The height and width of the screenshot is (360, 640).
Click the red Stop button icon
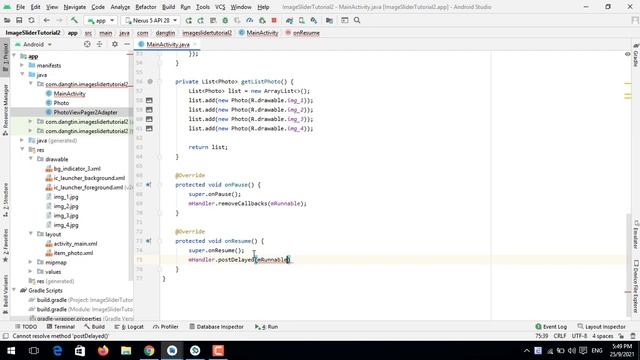click(x=274, y=20)
